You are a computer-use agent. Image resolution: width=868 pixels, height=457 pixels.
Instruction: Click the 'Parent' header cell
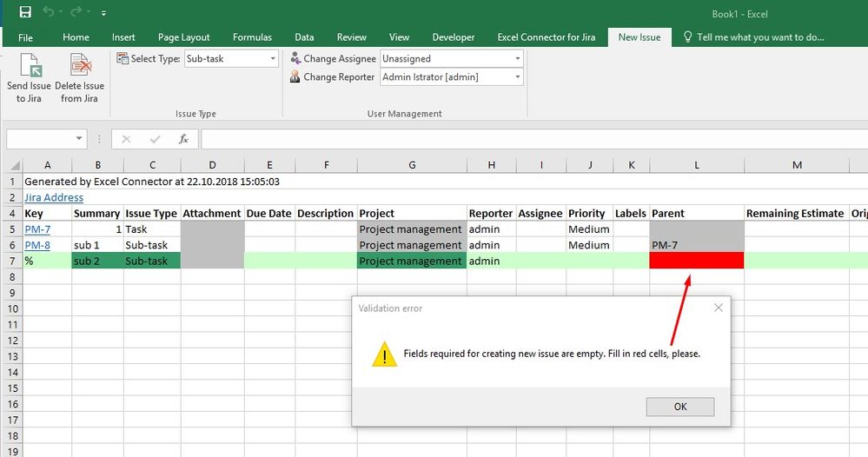pos(696,213)
